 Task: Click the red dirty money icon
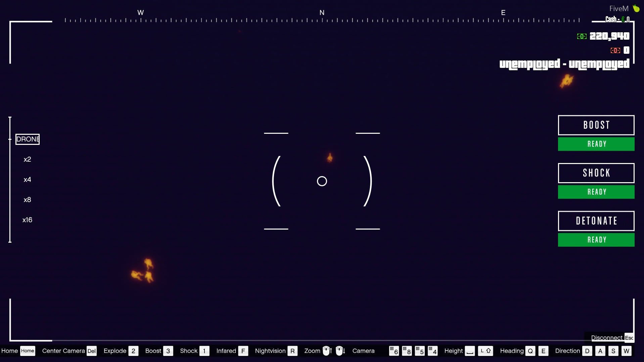click(615, 50)
